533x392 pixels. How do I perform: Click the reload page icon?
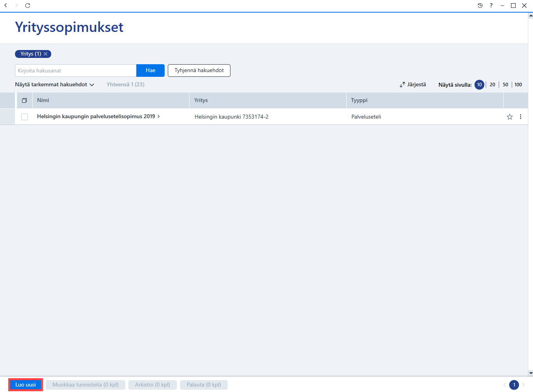(28, 6)
